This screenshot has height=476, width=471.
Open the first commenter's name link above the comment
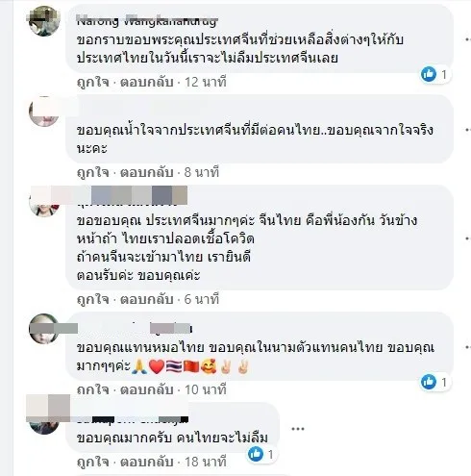[147, 22]
